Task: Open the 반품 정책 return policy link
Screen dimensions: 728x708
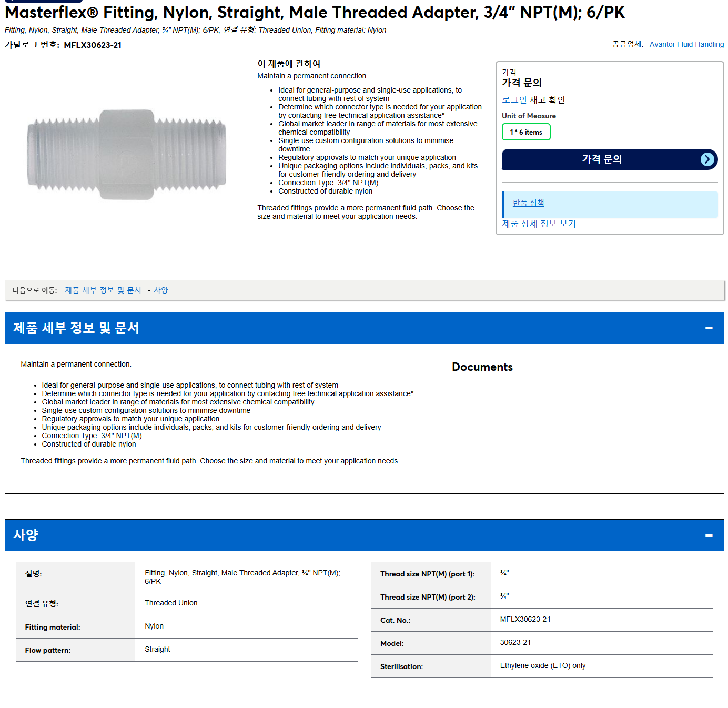Action: coord(528,203)
